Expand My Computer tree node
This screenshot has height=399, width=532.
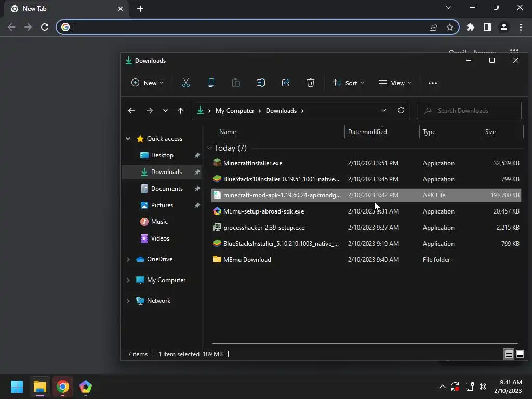[x=128, y=280]
